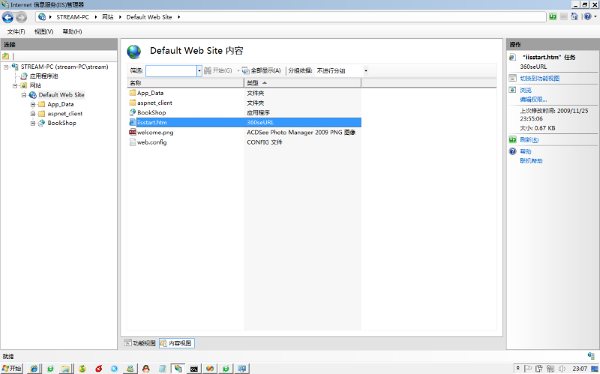Click the App_Data folder icon in content list
600x374 pixels.
[132, 93]
